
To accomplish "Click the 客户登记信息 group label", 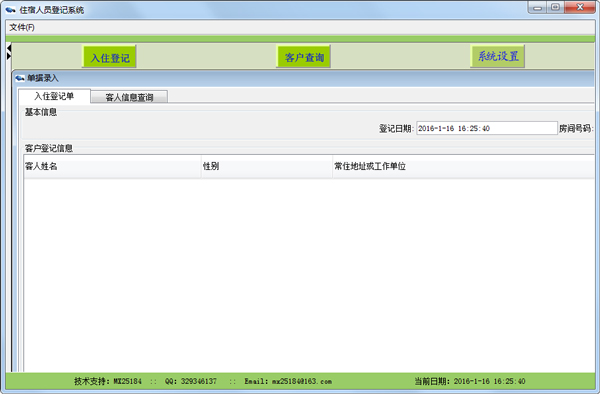I will tap(49, 148).
